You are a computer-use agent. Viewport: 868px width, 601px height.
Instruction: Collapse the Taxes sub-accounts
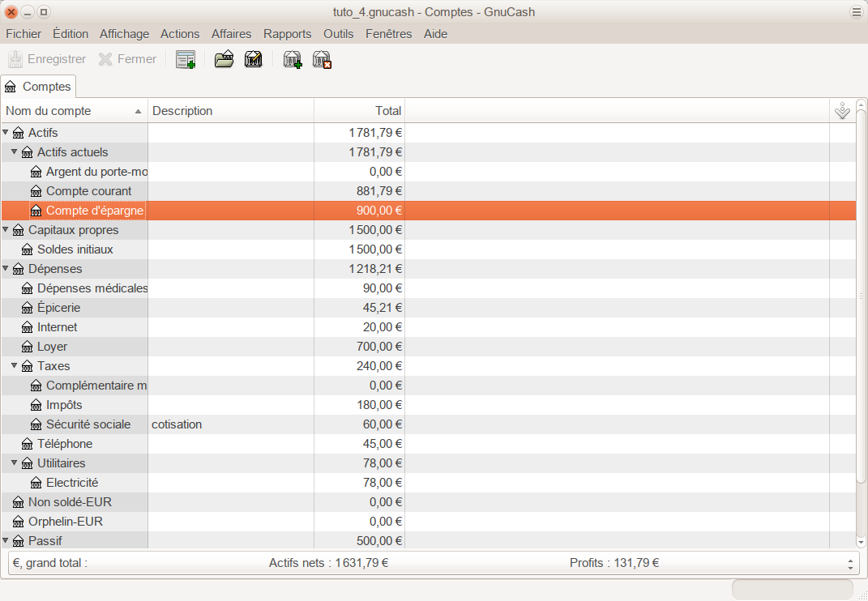click(15, 366)
